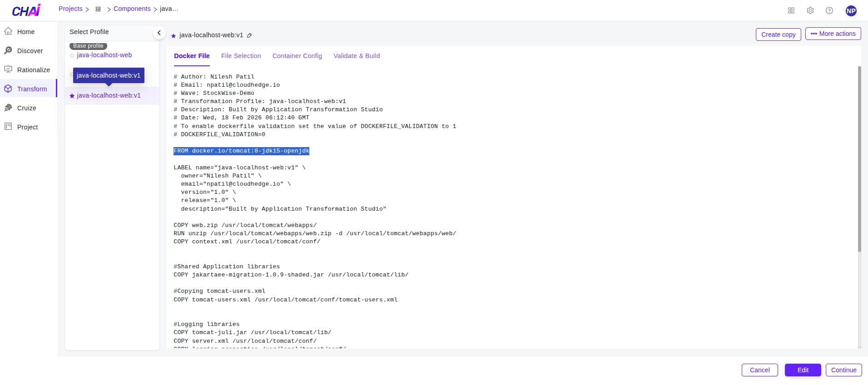Click the 'Select Profile' heading
868x385 pixels.
pyautogui.click(x=89, y=32)
